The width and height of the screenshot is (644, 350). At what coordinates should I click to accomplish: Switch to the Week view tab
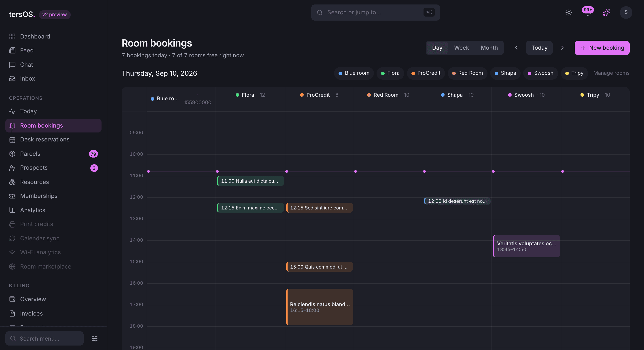462,48
